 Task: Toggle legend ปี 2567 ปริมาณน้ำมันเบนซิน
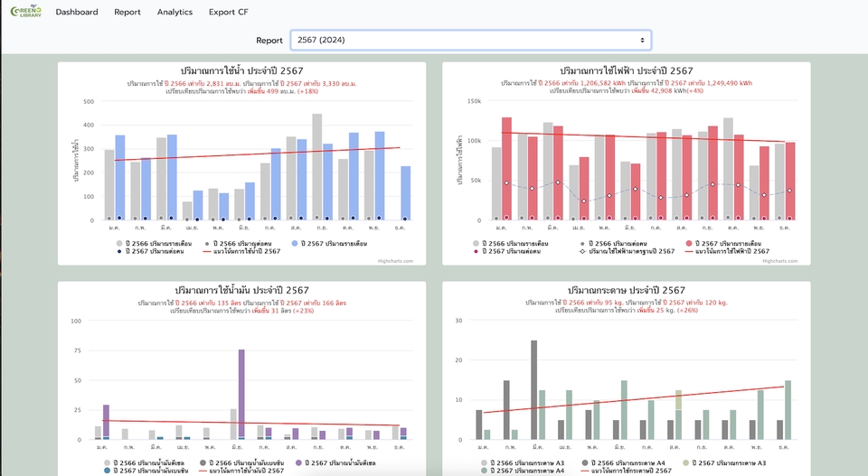(146, 471)
